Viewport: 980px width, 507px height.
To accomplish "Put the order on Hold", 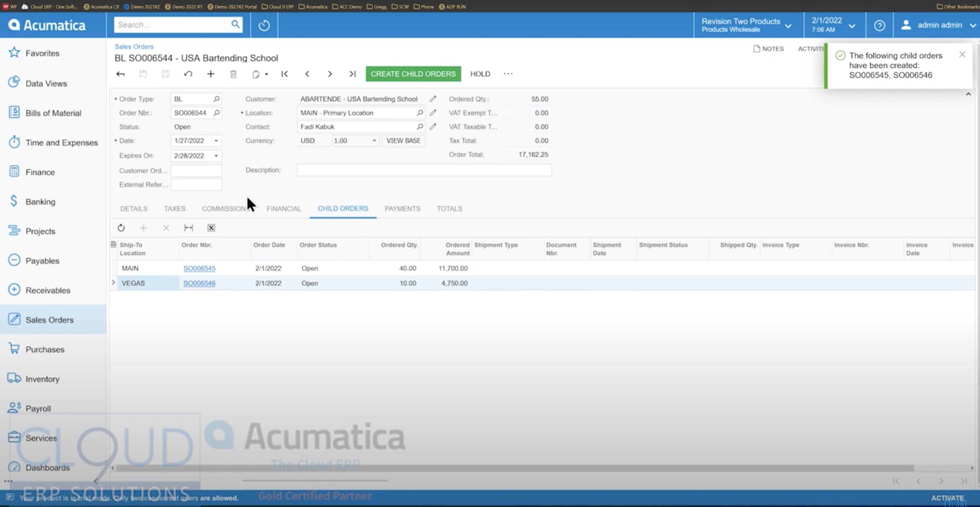I will [x=480, y=74].
